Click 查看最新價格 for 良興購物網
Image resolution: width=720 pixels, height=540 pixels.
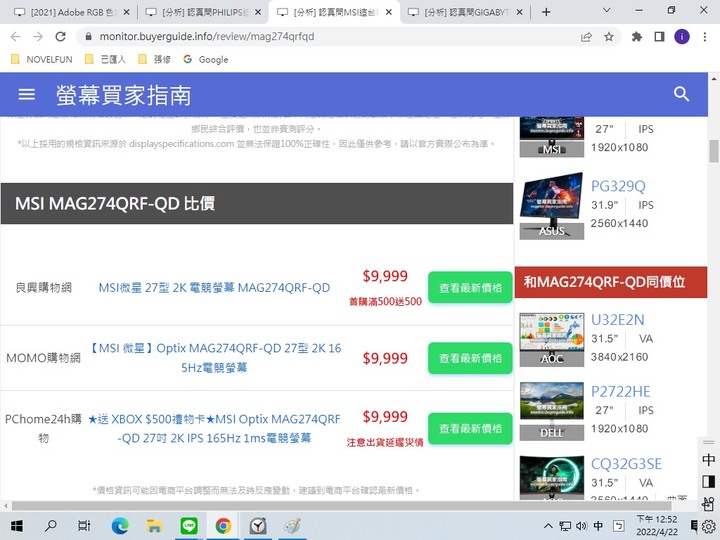coord(470,287)
